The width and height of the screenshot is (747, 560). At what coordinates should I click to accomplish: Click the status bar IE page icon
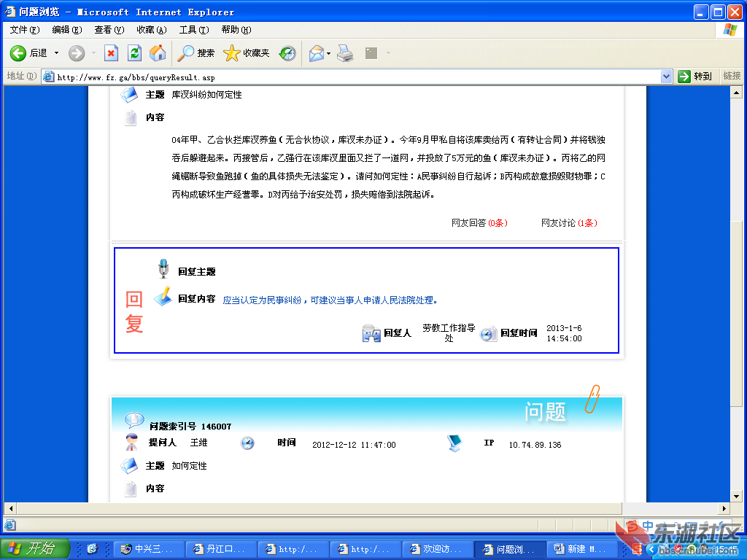click(x=10, y=525)
